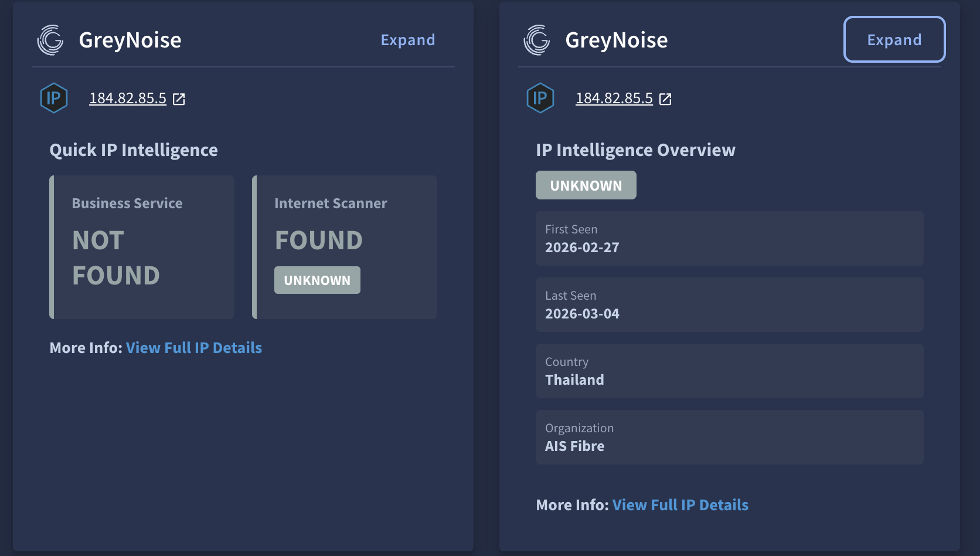Open 184.82.85.5 link in Quick IP Intelligence card
The image size is (980, 556).
[128, 98]
